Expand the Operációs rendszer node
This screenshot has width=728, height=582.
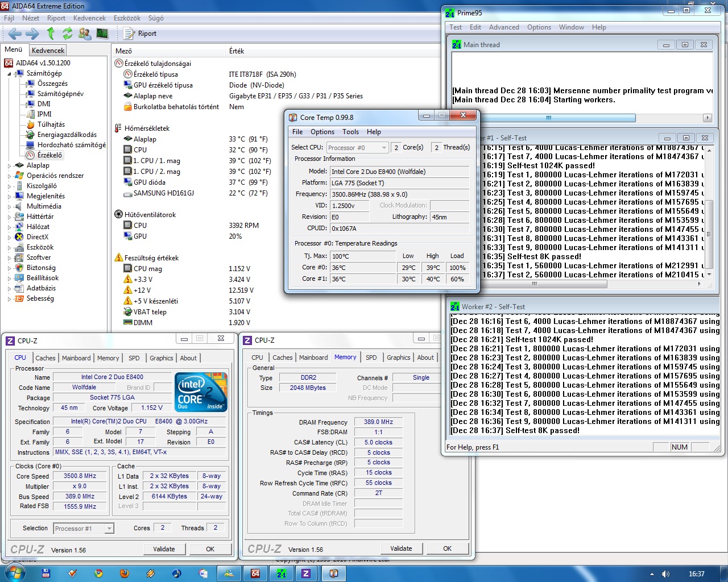(x=9, y=176)
